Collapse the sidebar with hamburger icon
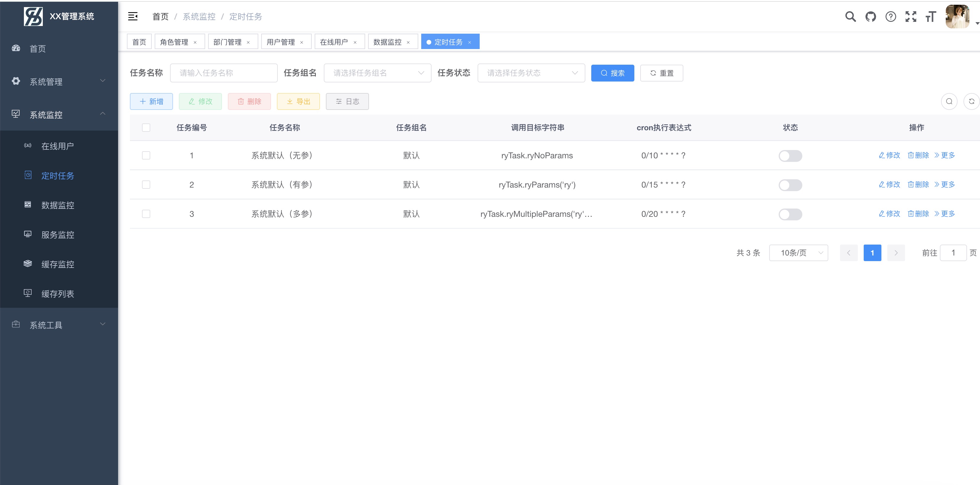Screen dimensions: 980x485 pos(133,16)
